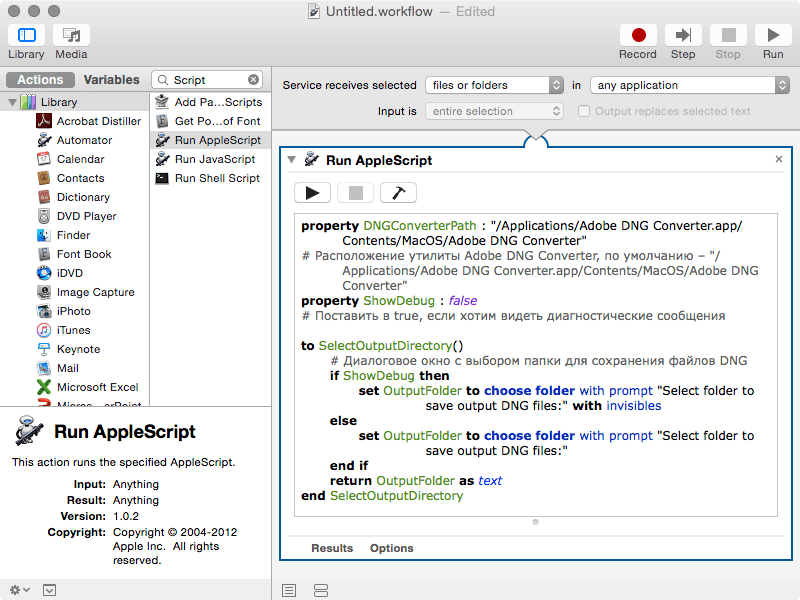Select Microsoft Excel in the library list

pos(88,387)
